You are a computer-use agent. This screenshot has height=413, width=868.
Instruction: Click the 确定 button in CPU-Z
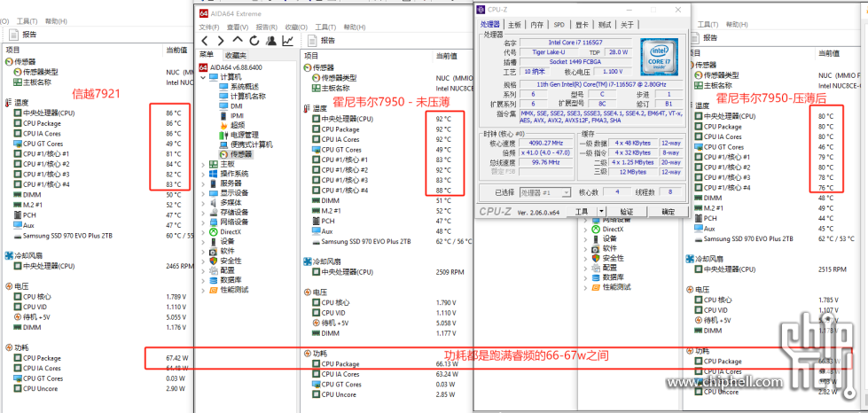point(669,212)
